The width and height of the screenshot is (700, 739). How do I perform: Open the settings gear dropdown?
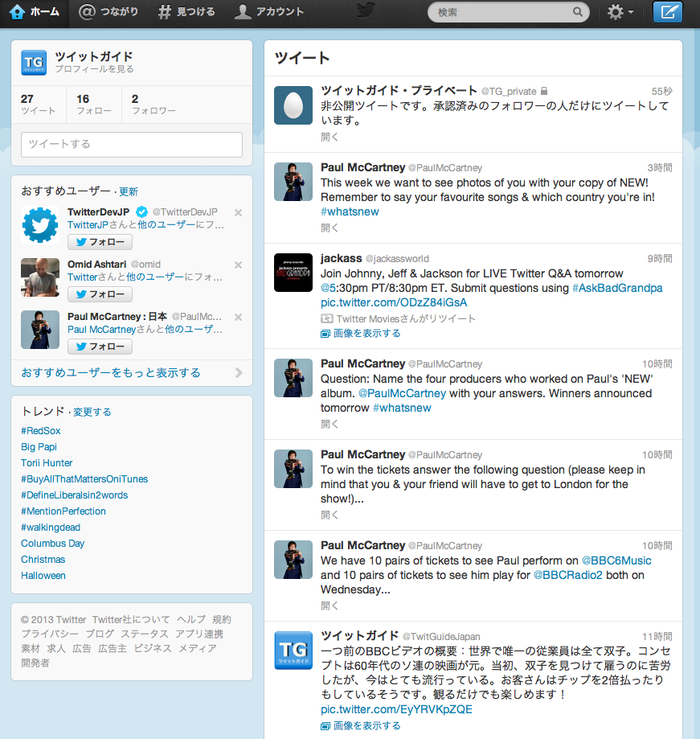(x=620, y=12)
